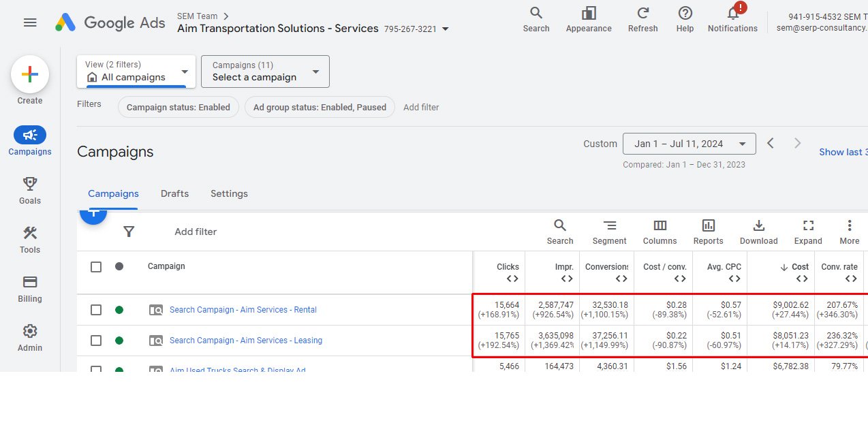The width and height of the screenshot is (868, 442).
Task: Open Search Campaign - Aim Services - Leasing
Action: pos(246,341)
